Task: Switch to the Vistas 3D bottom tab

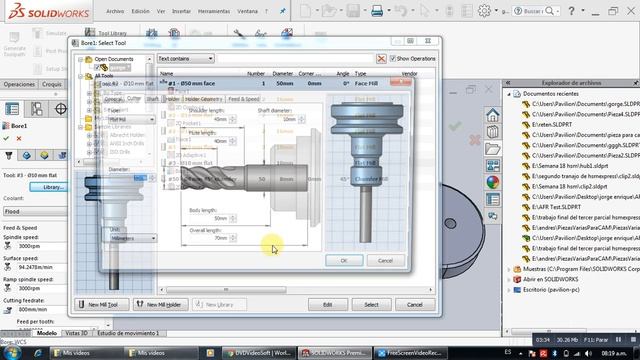Action: tap(77, 333)
